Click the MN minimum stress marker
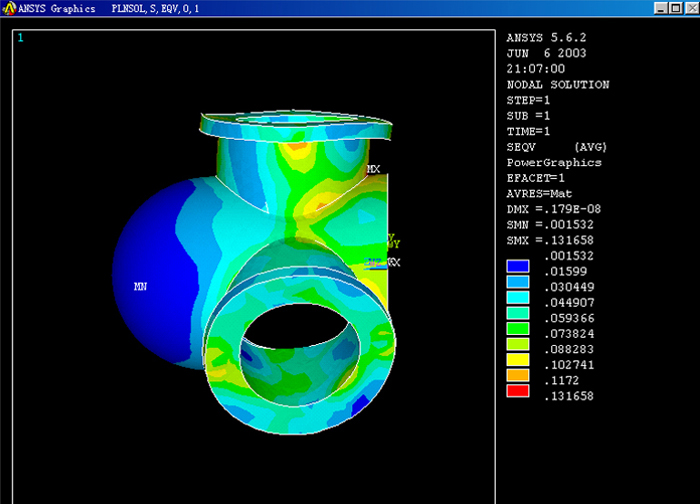700x504 pixels. point(140,286)
